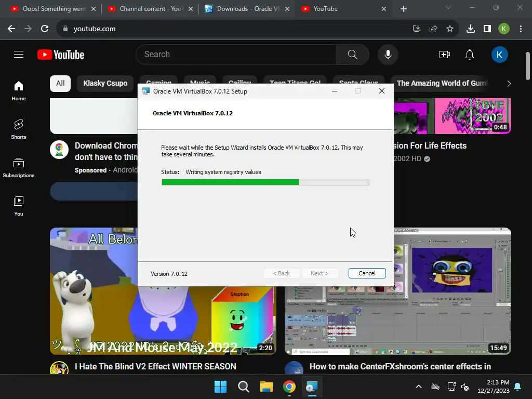Go back with the browser back arrow
Image resolution: width=532 pixels, height=399 pixels.
coord(11,29)
